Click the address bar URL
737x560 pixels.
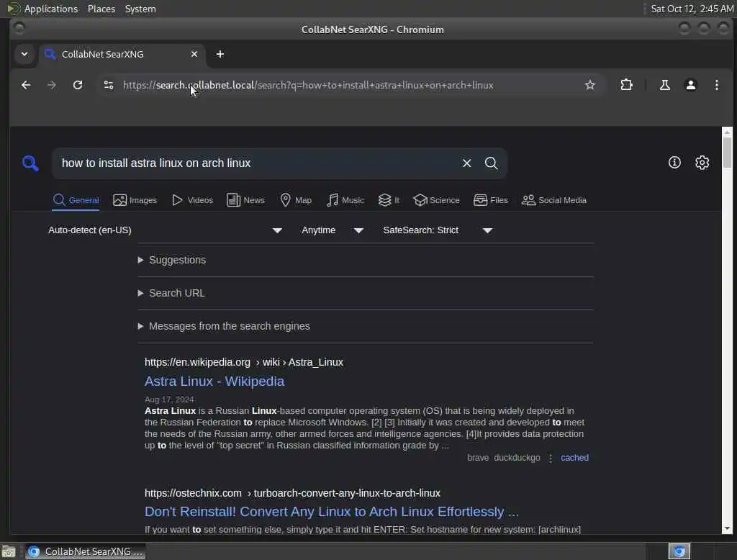click(308, 85)
